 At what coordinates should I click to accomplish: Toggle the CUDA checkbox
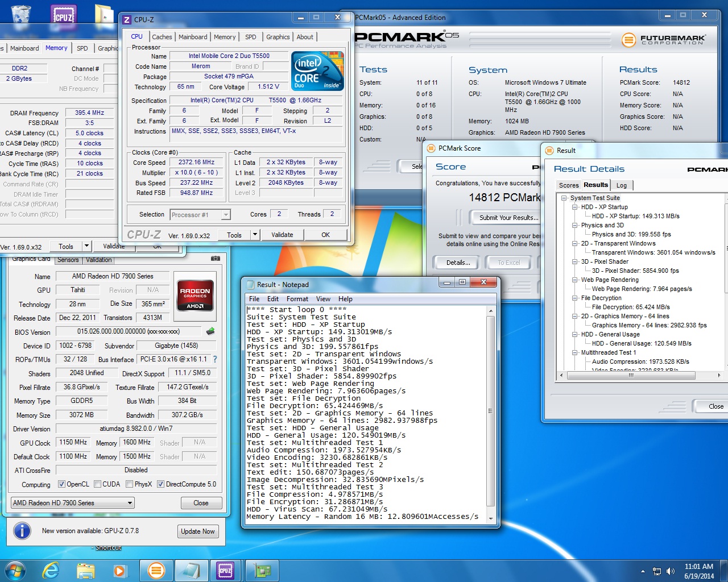click(x=97, y=484)
